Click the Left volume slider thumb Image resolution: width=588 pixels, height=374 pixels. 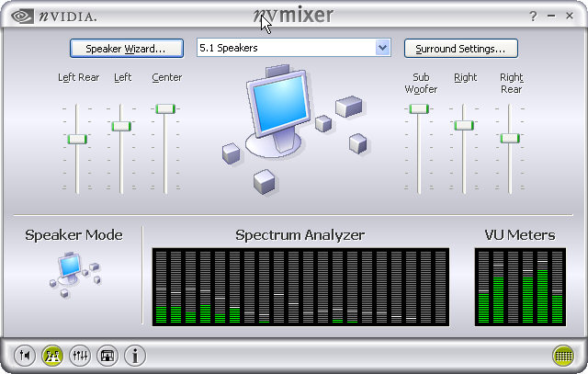tap(121, 126)
